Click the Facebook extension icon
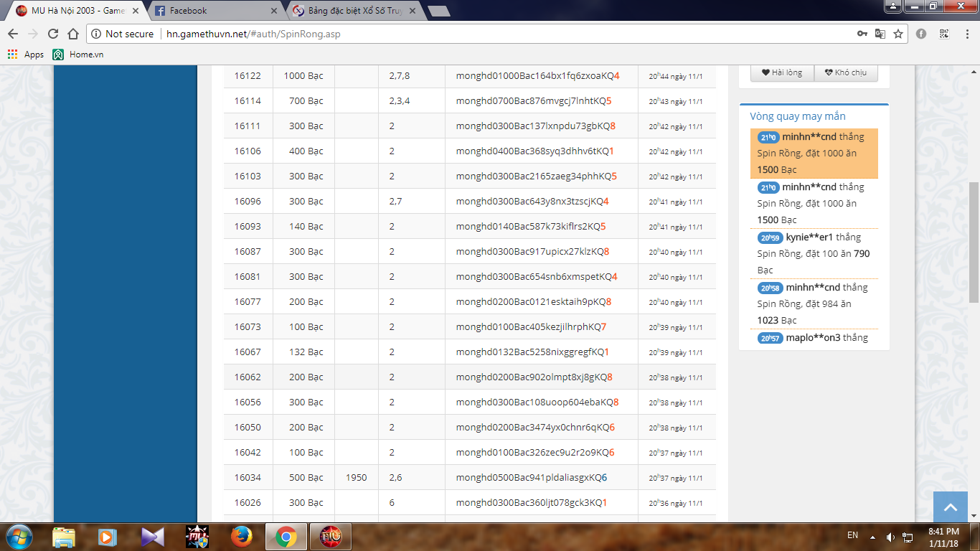The height and width of the screenshot is (551, 980). point(921,34)
